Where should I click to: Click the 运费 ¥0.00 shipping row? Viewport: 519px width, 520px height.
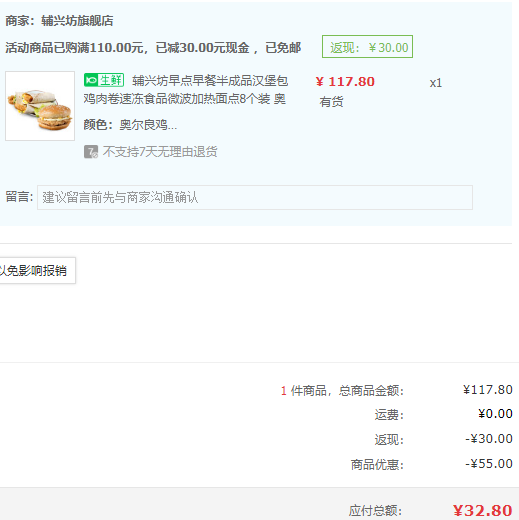pos(443,414)
